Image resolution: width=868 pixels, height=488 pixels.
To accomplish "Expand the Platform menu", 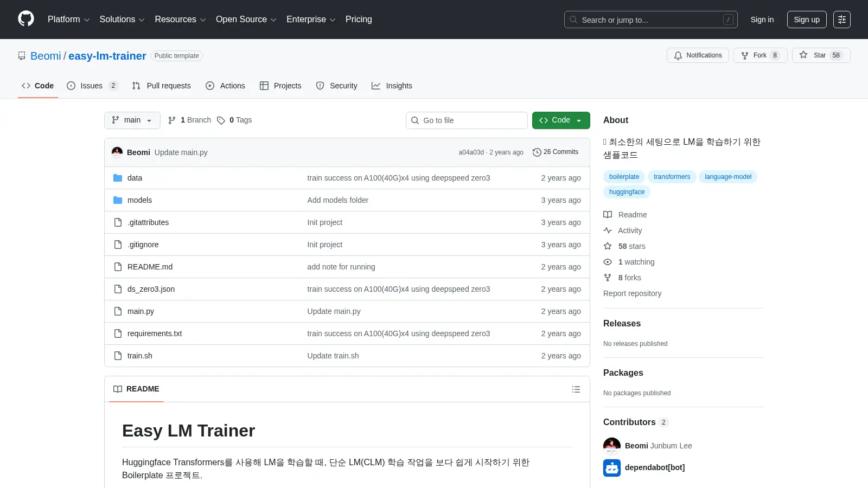I will (x=68, y=20).
